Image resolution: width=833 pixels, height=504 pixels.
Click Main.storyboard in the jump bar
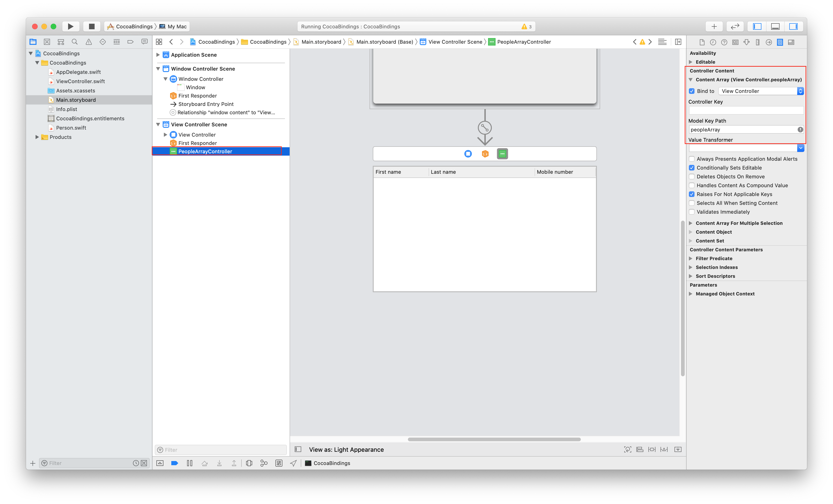pos(321,42)
